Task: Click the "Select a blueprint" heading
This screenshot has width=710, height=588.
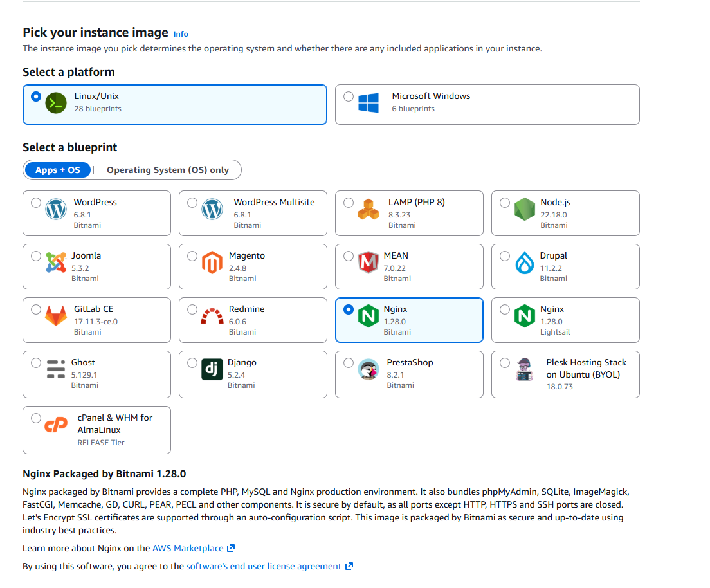Action: coord(69,147)
